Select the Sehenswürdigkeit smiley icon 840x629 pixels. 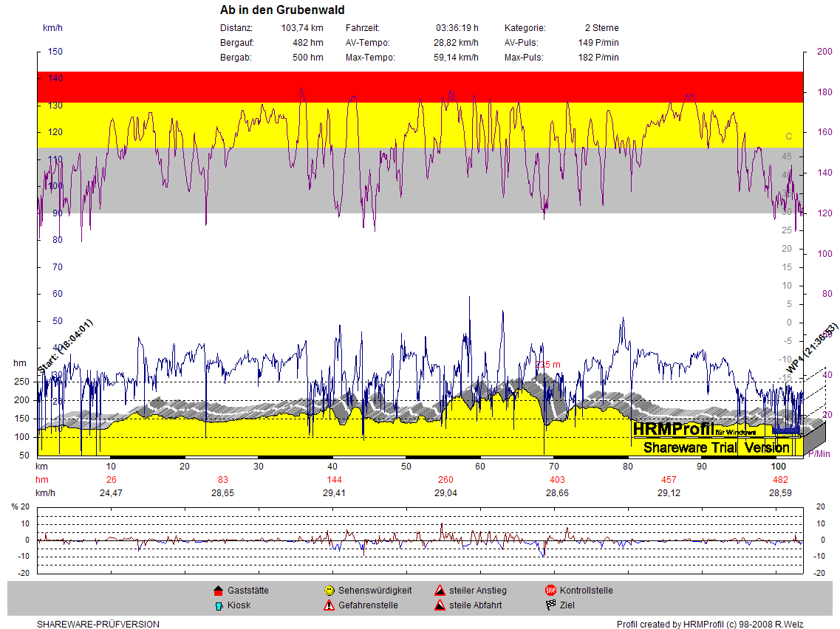tap(329, 591)
